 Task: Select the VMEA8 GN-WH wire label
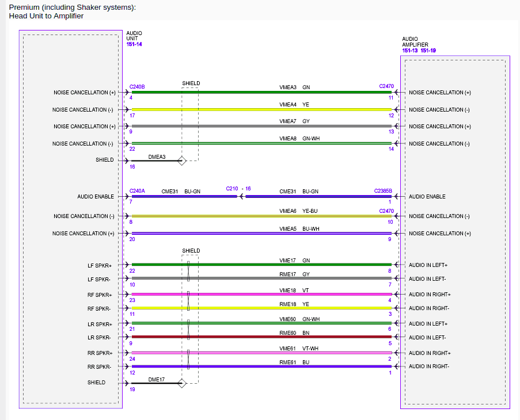(299, 139)
